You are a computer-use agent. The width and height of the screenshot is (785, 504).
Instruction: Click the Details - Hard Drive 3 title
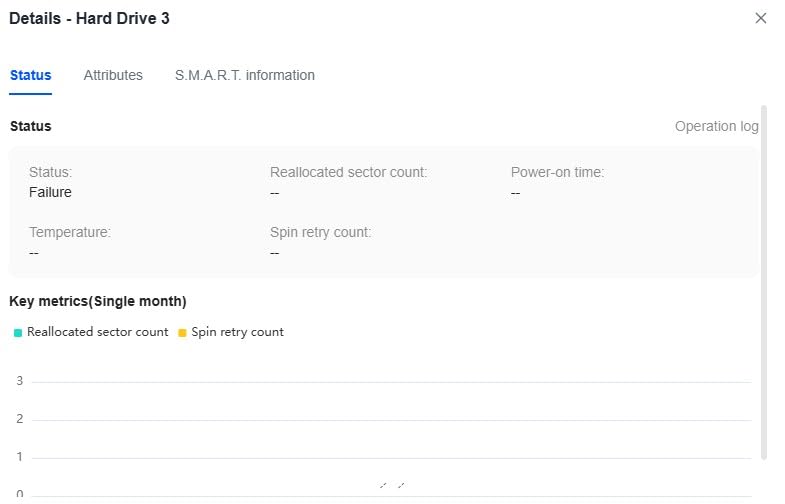point(89,19)
